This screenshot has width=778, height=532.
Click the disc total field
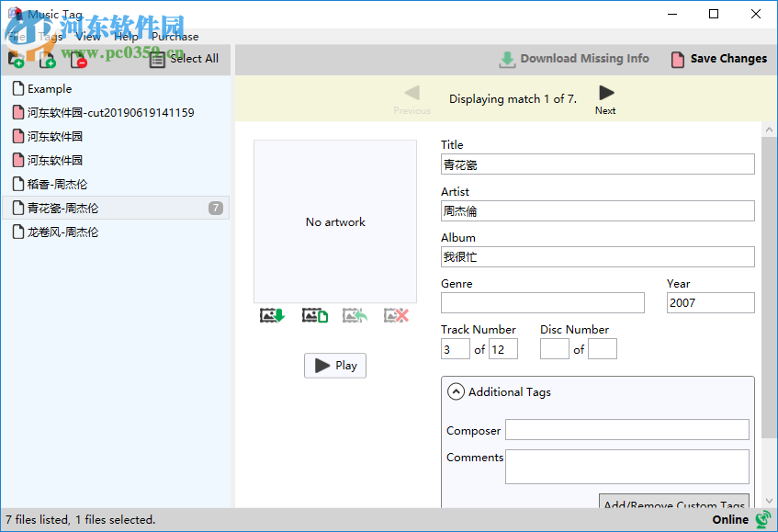(x=603, y=349)
